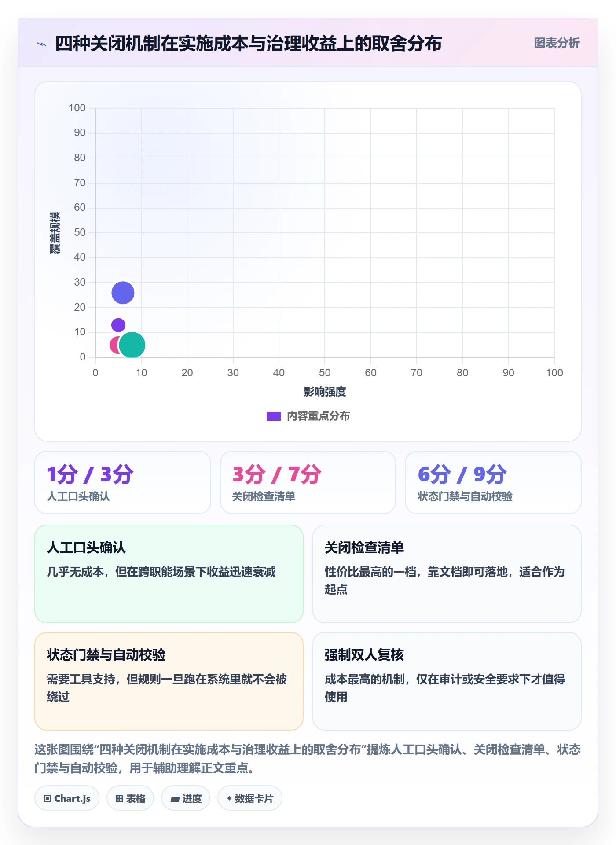Screen dimensions: 616x845
Task: Click the Chart.js tag
Action: [67, 798]
